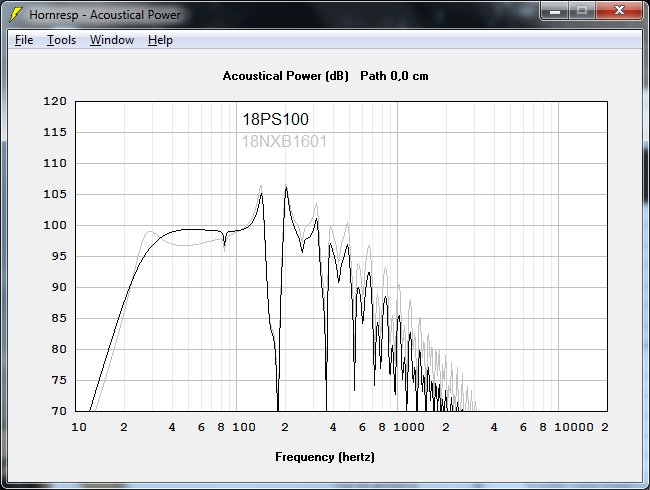Open the Tools menu
This screenshot has width=650, height=490.
[x=61, y=40]
